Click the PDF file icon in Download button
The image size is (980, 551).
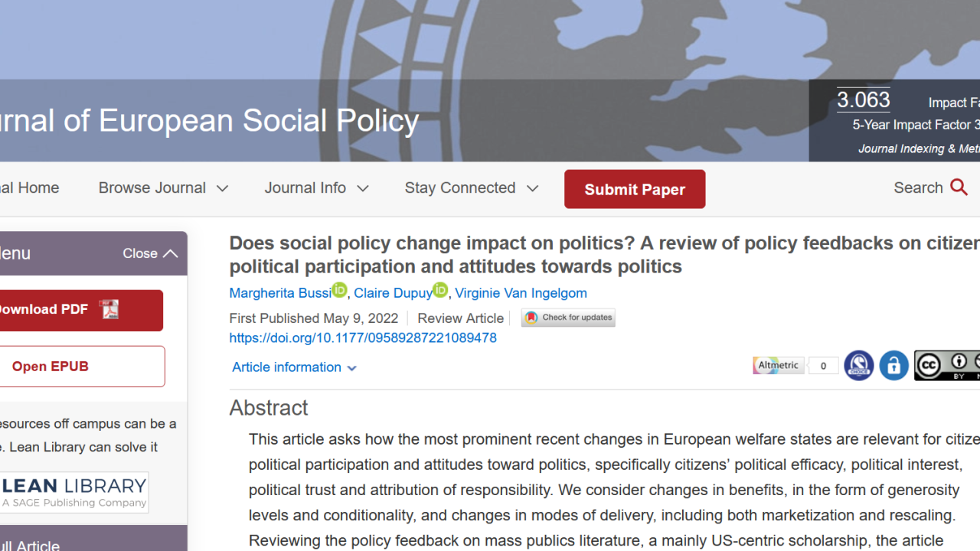click(109, 309)
